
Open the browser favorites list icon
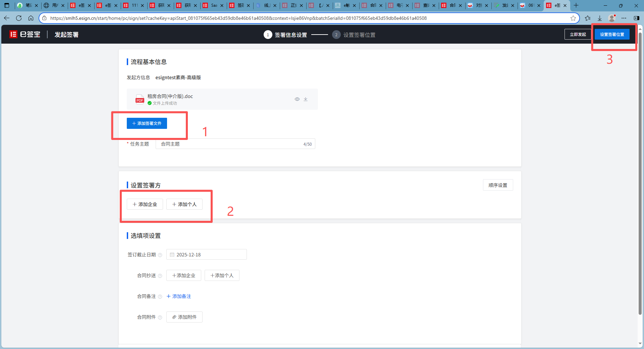coord(588,18)
